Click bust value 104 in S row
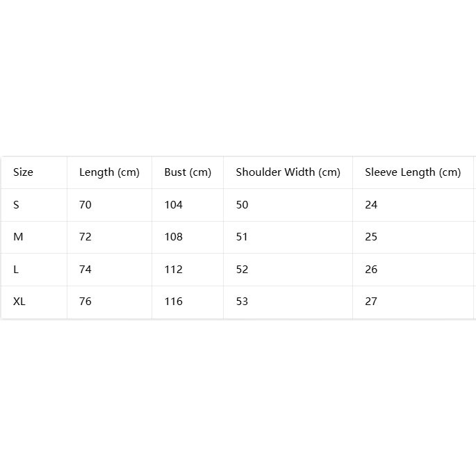The height and width of the screenshot is (476, 476). pos(173,205)
